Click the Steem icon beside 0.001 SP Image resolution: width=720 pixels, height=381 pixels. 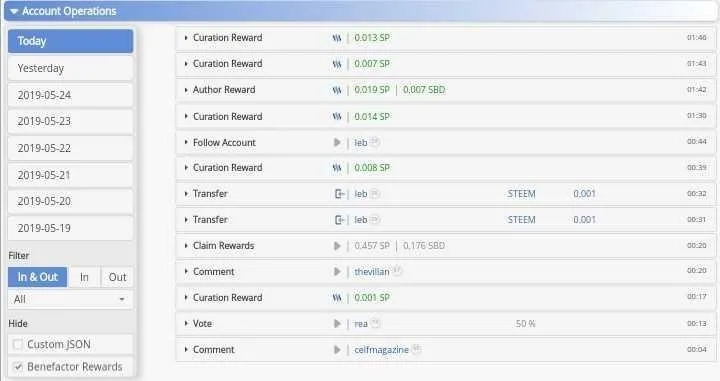(337, 298)
